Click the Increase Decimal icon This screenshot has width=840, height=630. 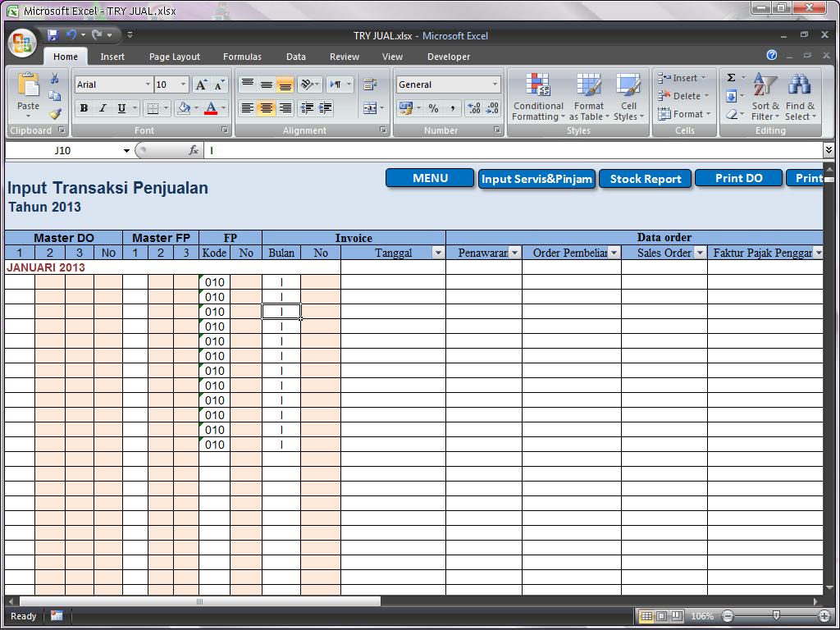point(474,108)
